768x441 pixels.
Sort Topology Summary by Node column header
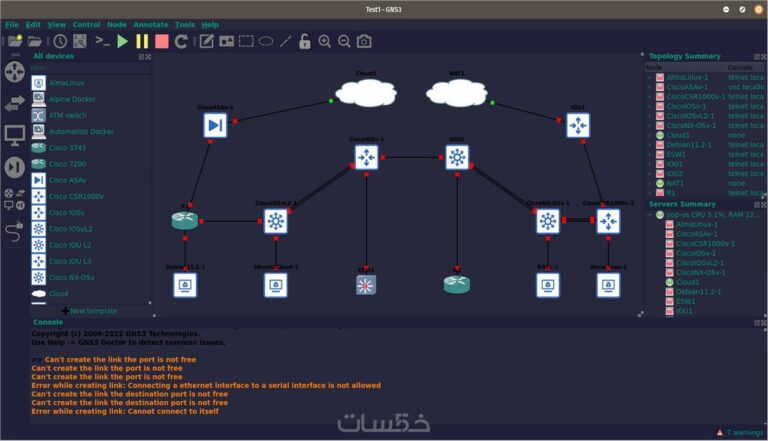(685, 67)
